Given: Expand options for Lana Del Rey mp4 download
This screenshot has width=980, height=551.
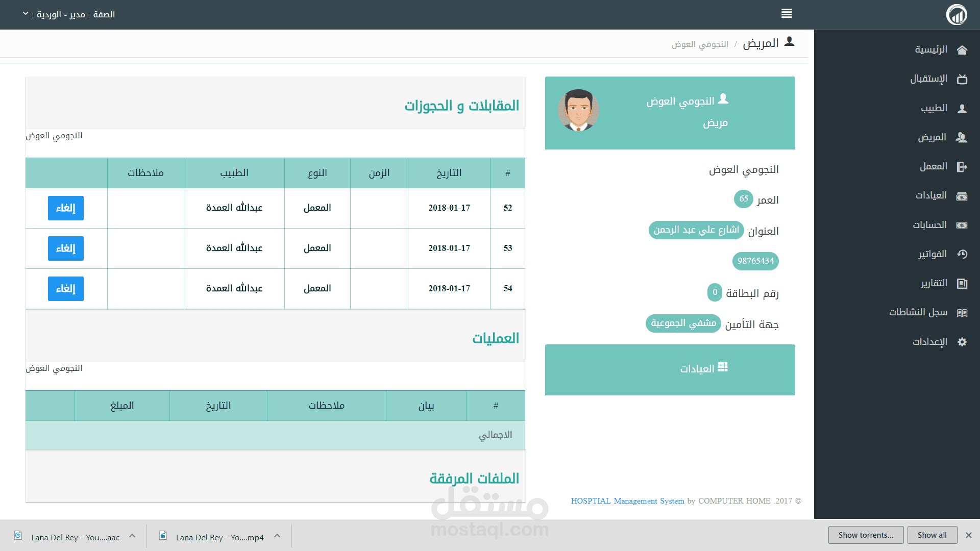Looking at the screenshot, I should [x=277, y=536].
